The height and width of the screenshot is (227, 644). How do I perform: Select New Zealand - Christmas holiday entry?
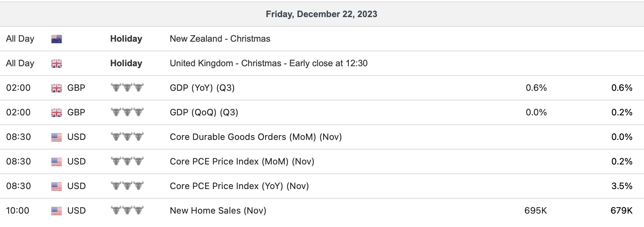pyautogui.click(x=220, y=39)
